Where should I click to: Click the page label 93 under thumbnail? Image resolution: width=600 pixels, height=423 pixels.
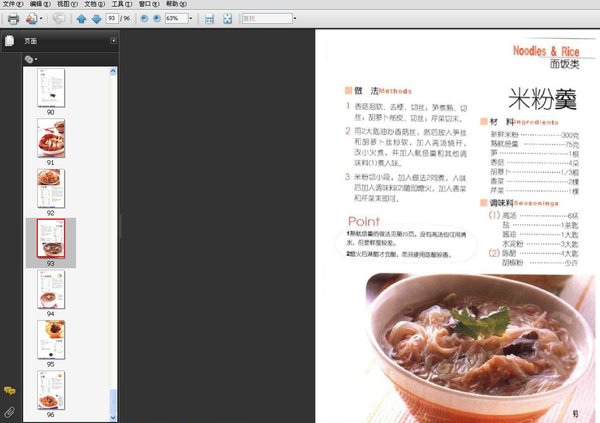coord(51,263)
